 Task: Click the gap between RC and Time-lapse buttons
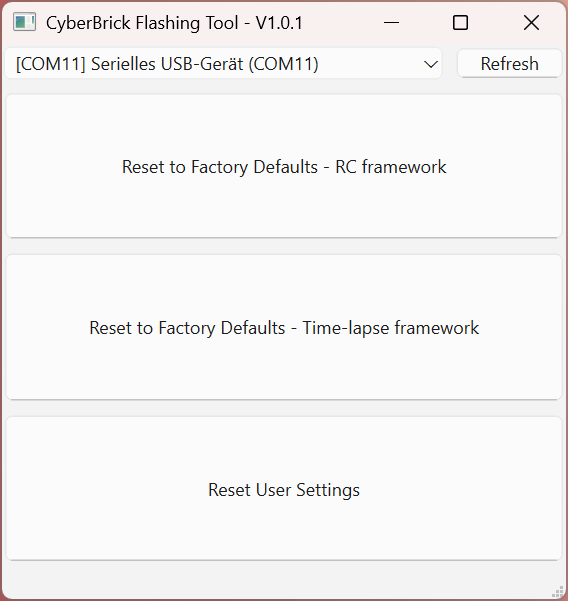click(284, 246)
